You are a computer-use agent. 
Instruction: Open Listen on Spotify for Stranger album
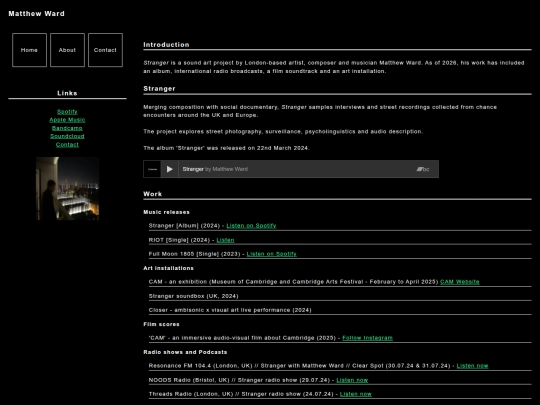coord(251,226)
